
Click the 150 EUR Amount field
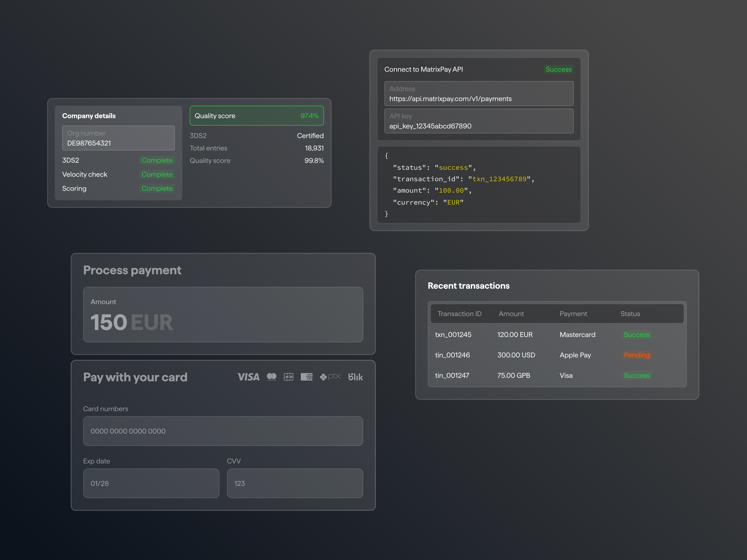(x=223, y=315)
